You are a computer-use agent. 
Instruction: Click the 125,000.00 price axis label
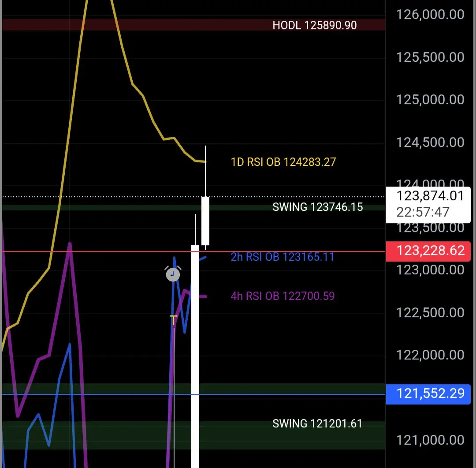(x=430, y=100)
